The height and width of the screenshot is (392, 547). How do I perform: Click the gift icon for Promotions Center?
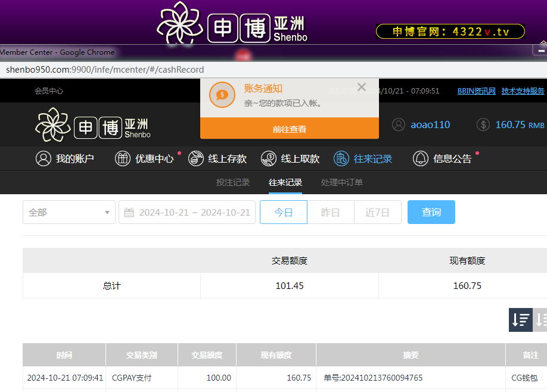coord(122,158)
